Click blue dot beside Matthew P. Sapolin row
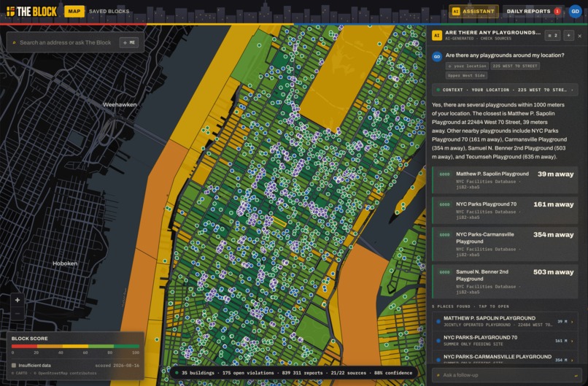The image size is (588, 386). pyautogui.click(x=438, y=322)
